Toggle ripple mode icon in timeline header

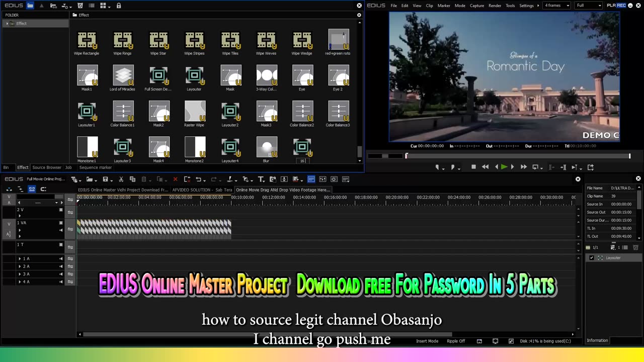[x=21, y=189]
